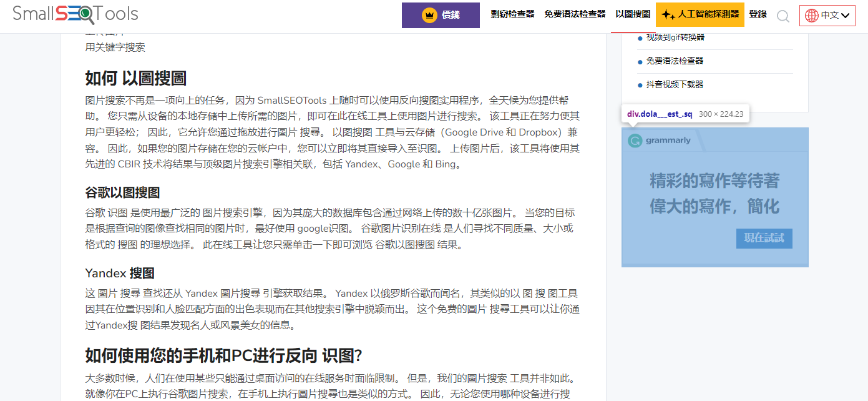Click the SmallSEOTools logo

coord(76,14)
